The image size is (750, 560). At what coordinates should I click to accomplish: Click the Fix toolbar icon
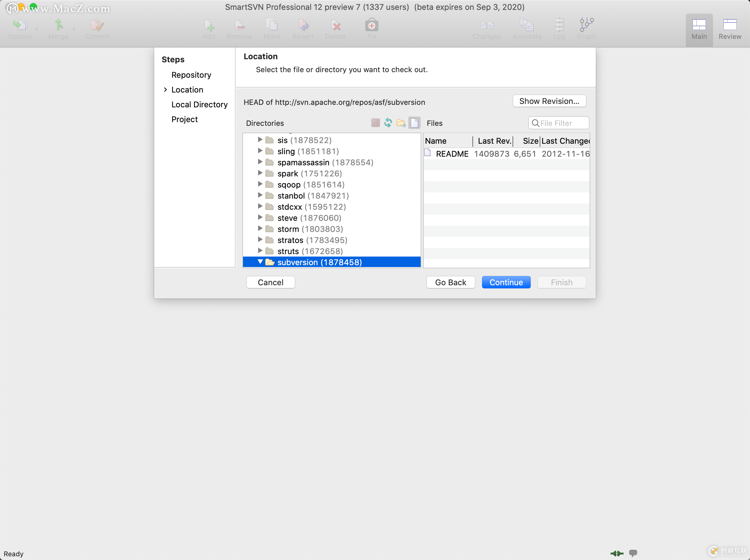point(372,25)
